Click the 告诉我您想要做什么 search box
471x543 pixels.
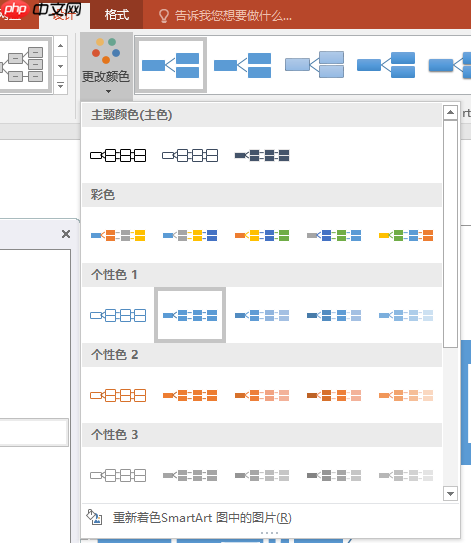[x=233, y=16]
